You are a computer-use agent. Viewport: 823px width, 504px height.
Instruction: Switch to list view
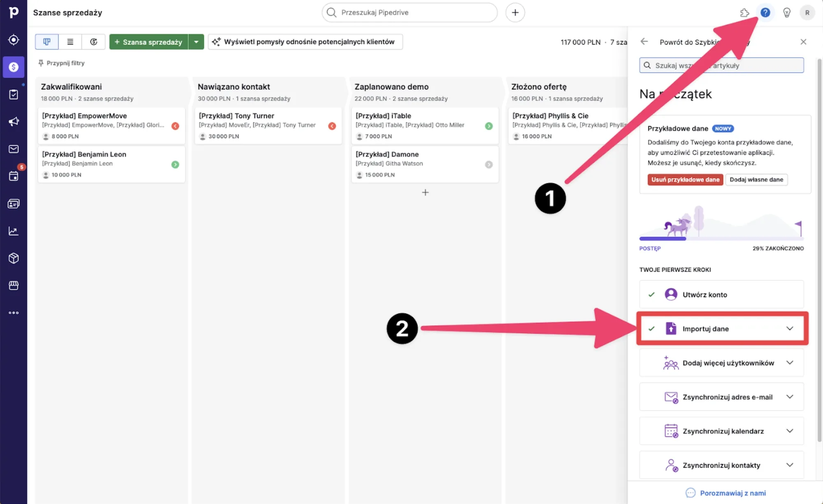[70, 42]
